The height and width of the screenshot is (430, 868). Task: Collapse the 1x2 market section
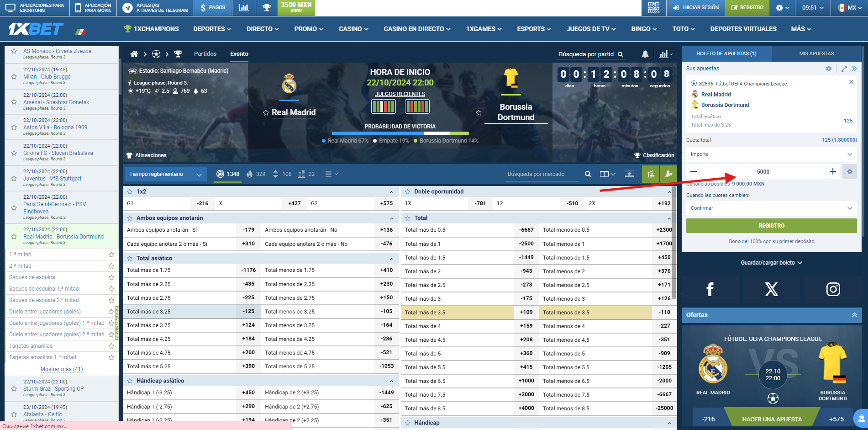click(392, 192)
